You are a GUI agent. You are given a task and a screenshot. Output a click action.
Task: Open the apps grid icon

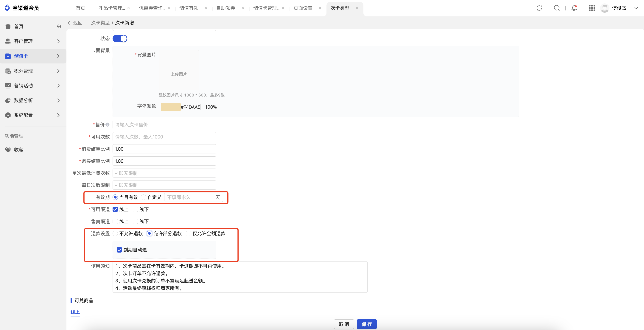tap(592, 8)
